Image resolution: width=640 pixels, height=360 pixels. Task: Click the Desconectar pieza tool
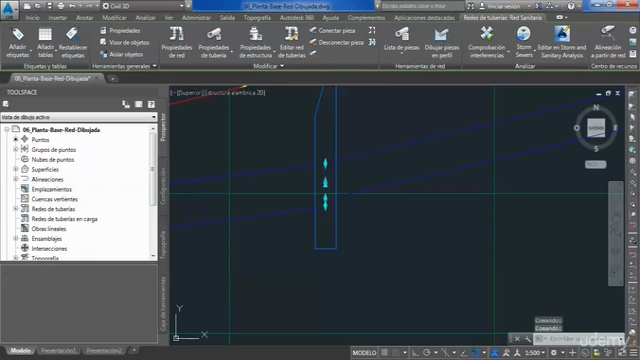pyautogui.click(x=336, y=42)
